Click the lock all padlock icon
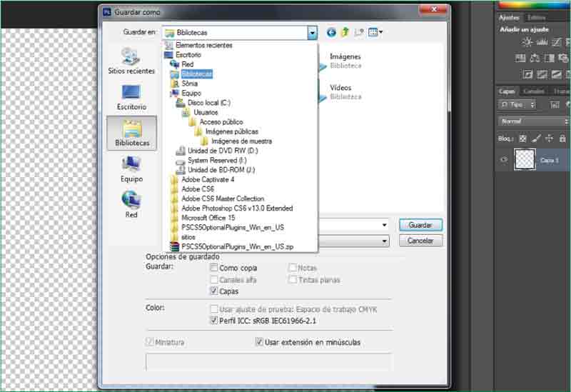The width and height of the screenshot is (571, 392). point(563,139)
